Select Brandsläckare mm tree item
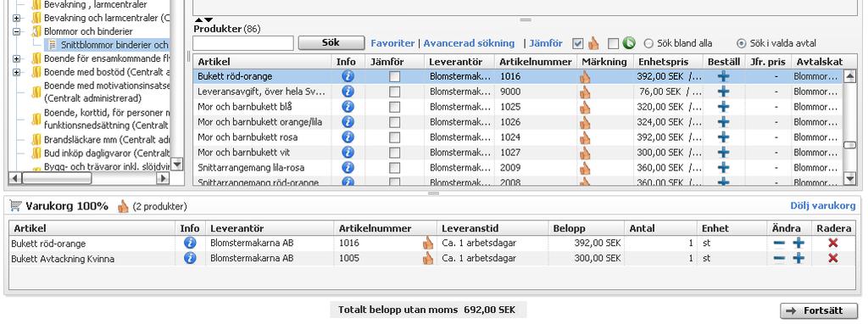This screenshot has height=324, width=868. 106,139
